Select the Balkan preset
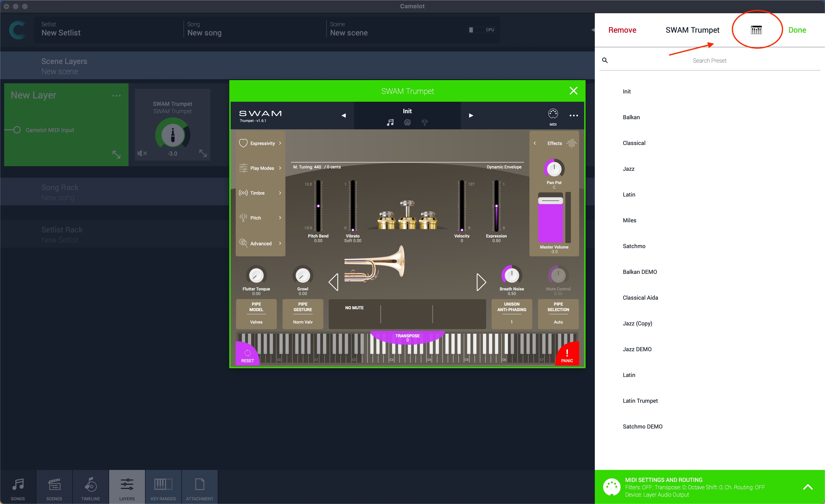The height and width of the screenshot is (504, 825). [x=631, y=117]
